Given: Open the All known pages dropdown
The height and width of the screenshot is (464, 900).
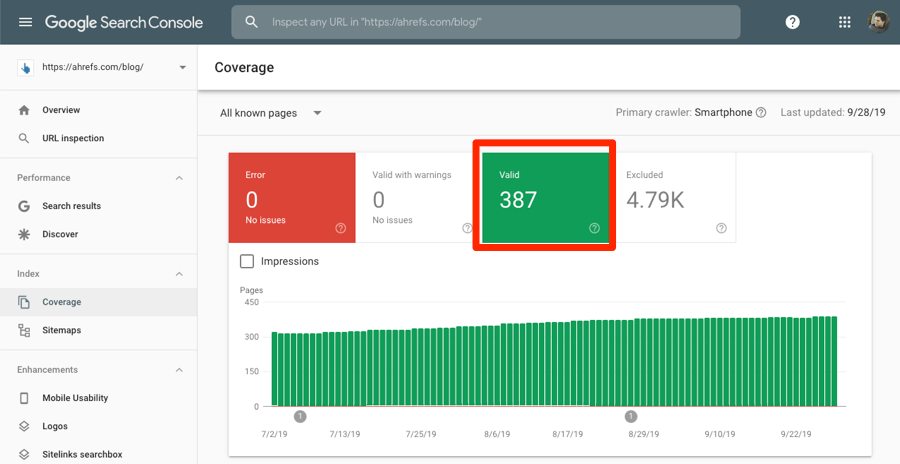Looking at the screenshot, I should 271,113.
